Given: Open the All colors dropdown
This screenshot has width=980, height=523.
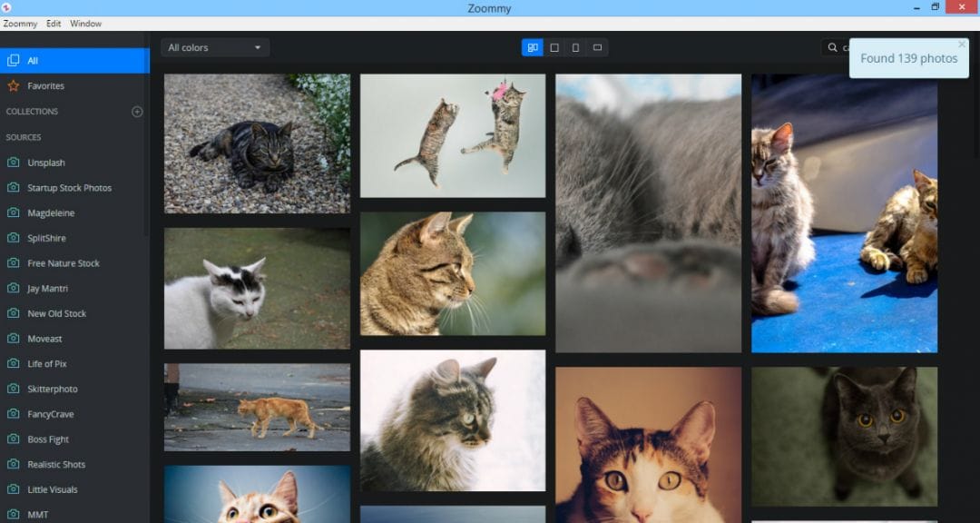Looking at the screenshot, I should 215,47.
